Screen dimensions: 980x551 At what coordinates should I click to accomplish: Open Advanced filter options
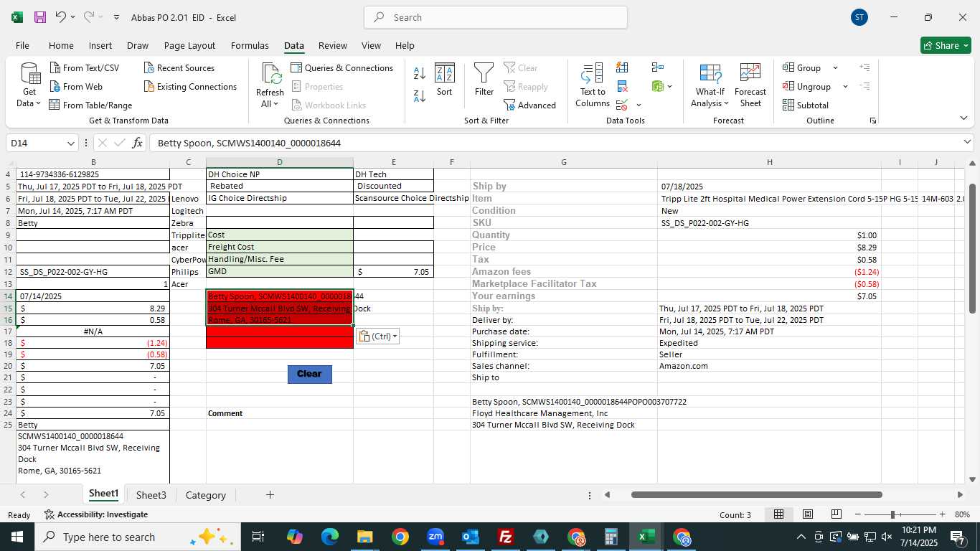[x=530, y=105]
